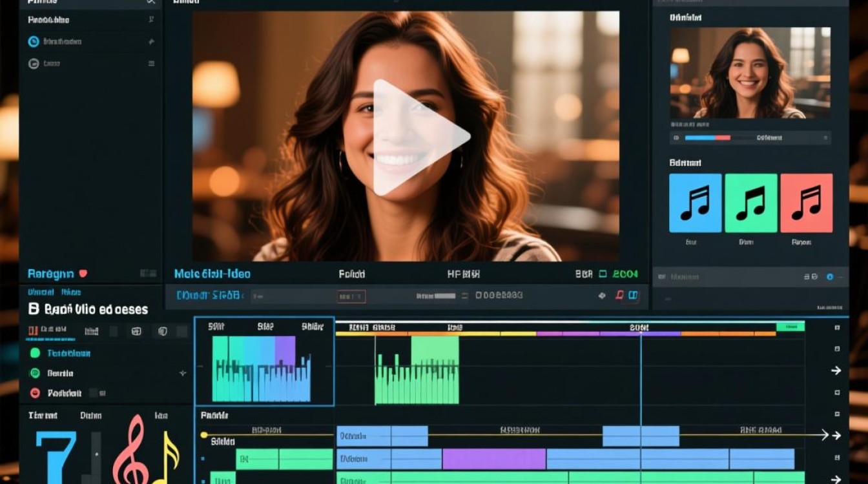
Task: Click the red heart icon beside the panel title
Action: 83,274
